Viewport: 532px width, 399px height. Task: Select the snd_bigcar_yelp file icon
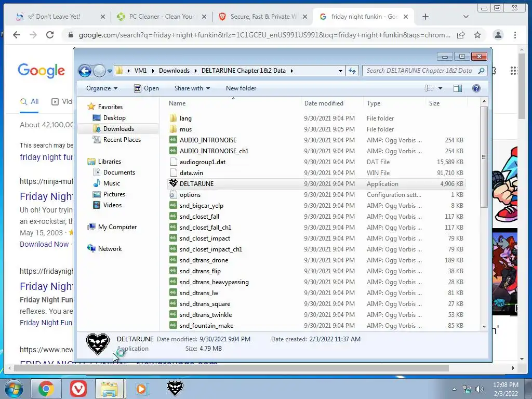173,205
